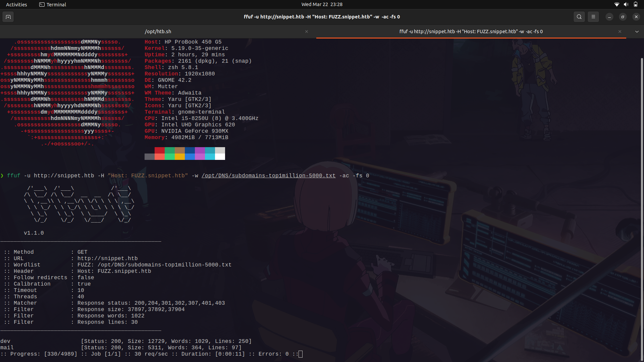Open the search in the terminal header bar
Image resolution: width=644 pixels, height=362 pixels.
point(579,16)
